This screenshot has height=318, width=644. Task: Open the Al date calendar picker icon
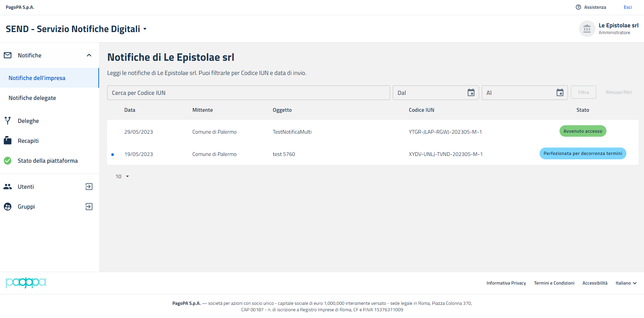click(560, 92)
